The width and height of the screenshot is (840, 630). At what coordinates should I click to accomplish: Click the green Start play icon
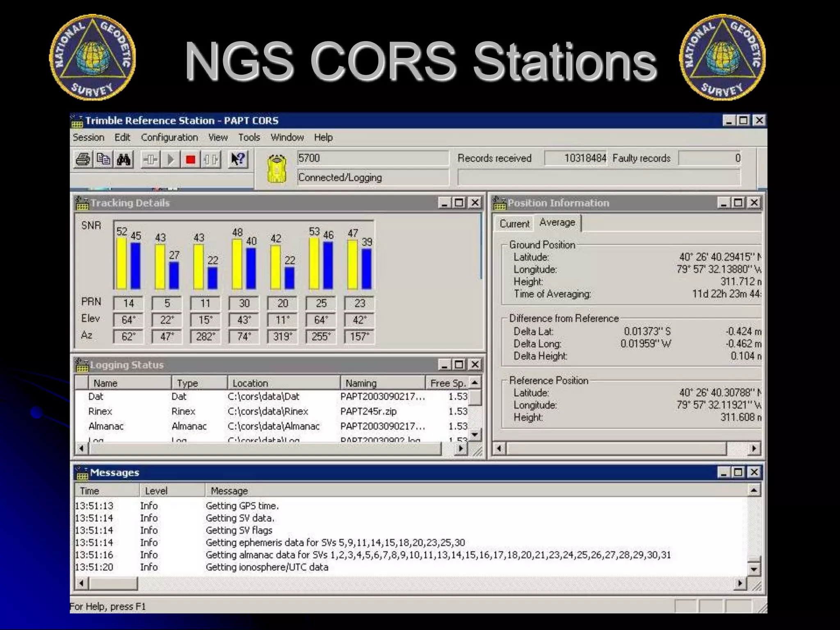click(x=170, y=160)
